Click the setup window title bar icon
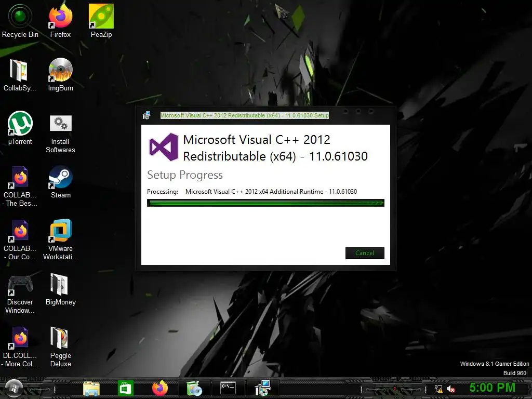532x399 pixels. pyautogui.click(x=147, y=115)
